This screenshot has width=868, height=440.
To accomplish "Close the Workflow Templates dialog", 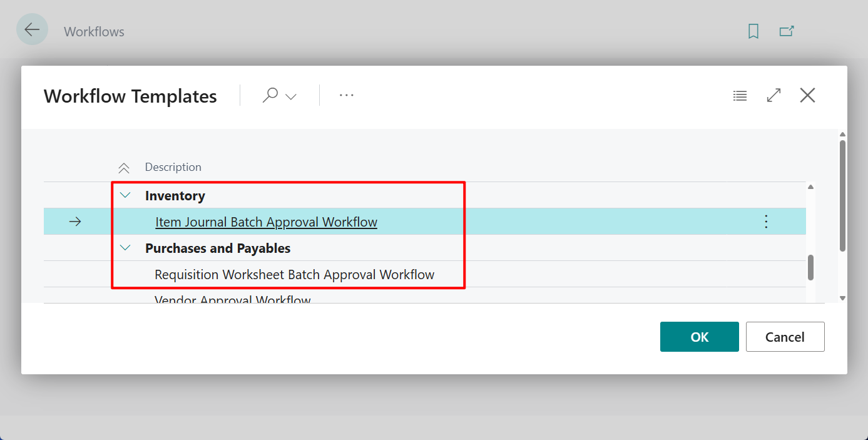I will (807, 95).
